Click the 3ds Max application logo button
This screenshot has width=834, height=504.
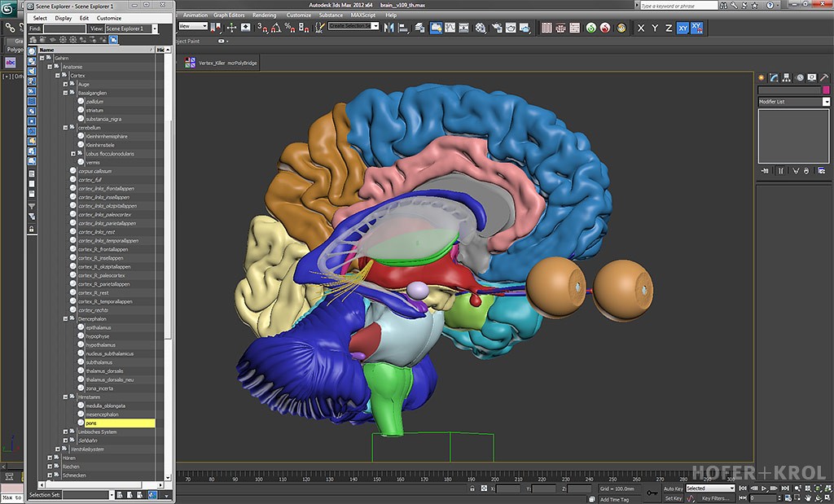pyautogui.click(x=8, y=7)
